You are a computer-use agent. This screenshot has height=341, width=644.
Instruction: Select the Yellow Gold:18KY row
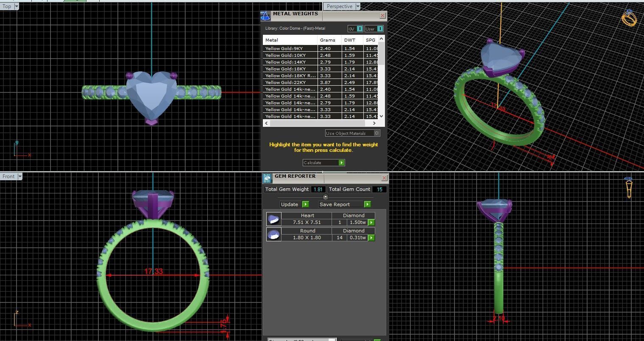321,69
